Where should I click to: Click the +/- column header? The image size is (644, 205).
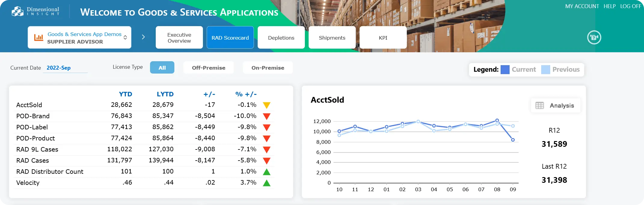point(209,94)
